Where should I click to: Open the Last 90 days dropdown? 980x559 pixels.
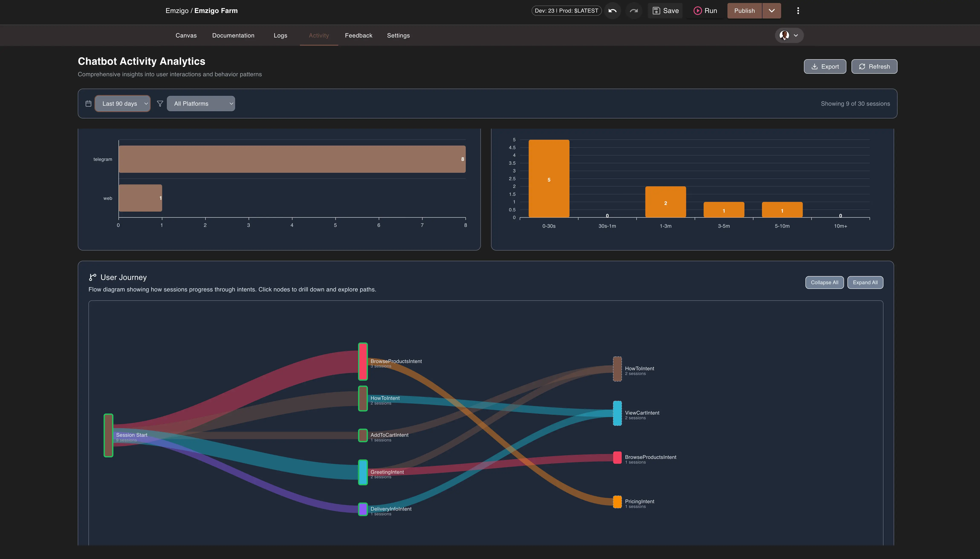(x=123, y=104)
